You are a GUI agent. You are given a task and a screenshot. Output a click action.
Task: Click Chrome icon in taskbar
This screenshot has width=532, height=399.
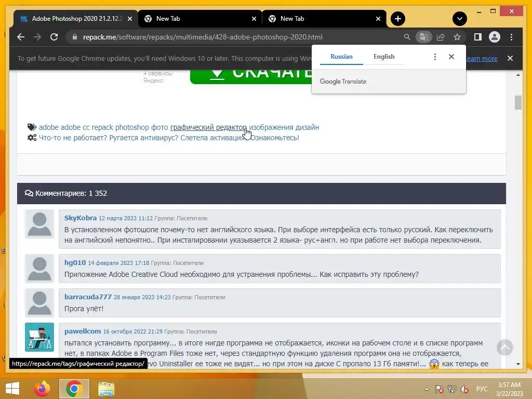click(74, 389)
